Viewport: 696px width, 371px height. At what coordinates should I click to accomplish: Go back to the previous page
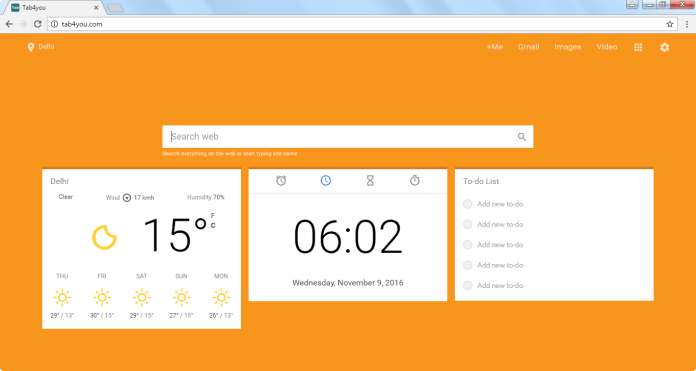click(9, 24)
